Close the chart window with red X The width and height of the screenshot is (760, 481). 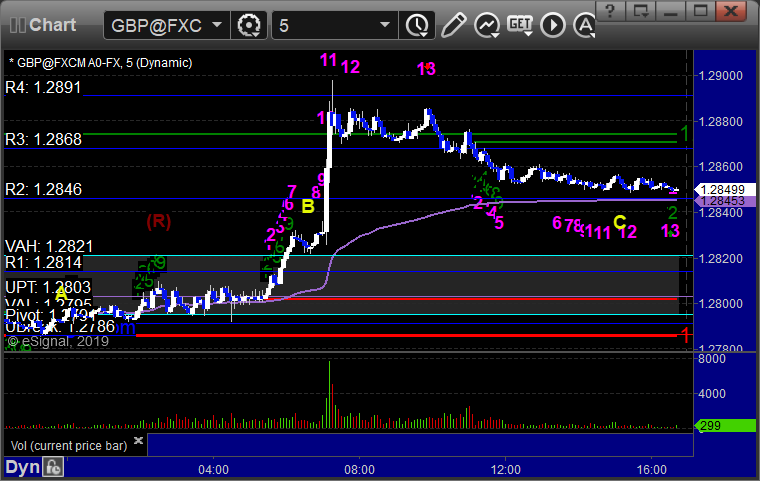coord(731,11)
